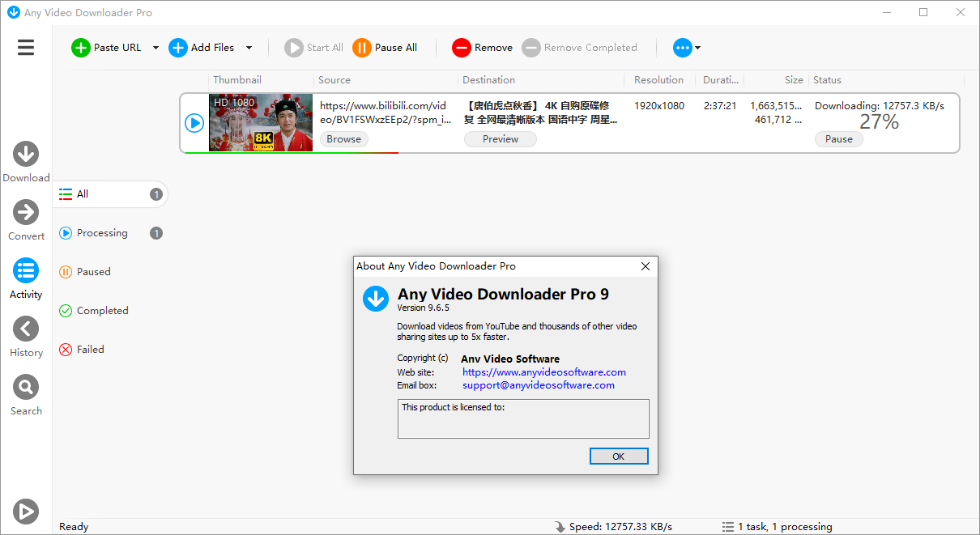Viewport: 980px width, 535px height.
Task: Open the Convert section icon
Action: 26,213
